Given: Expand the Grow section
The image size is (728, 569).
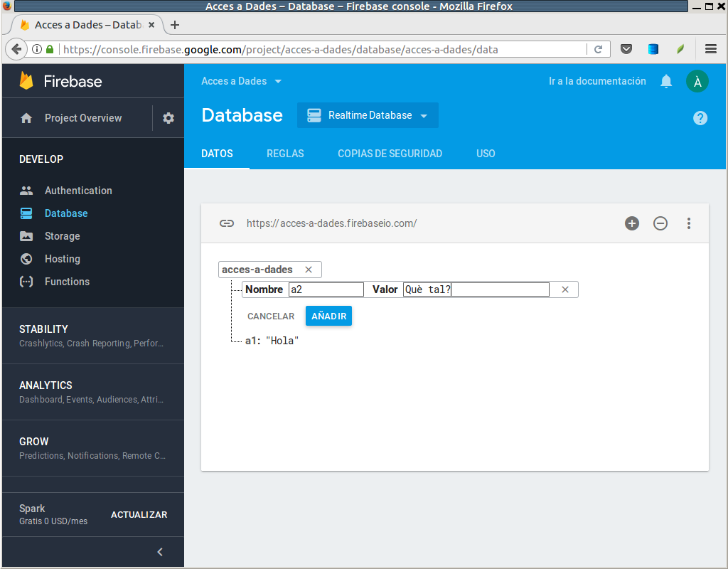Looking at the screenshot, I should (x=93, y=448).
